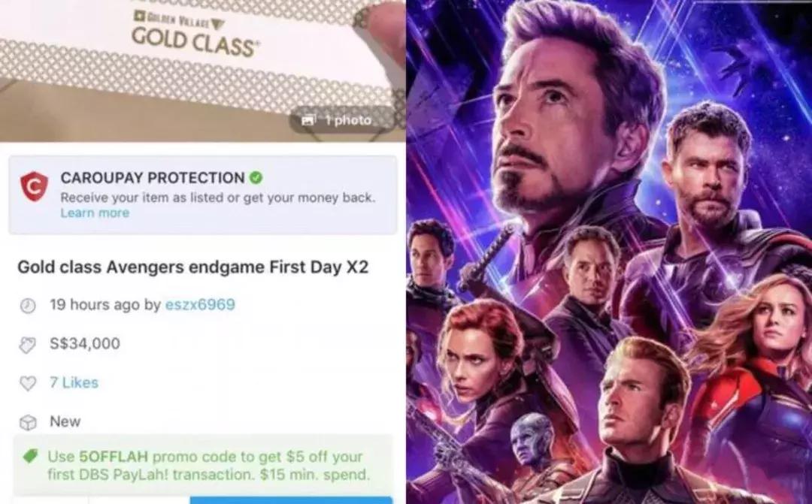Viewport: 812px width, 504px height.
Task: Click the Gold Class ticket photo
Action: point(202,71)
